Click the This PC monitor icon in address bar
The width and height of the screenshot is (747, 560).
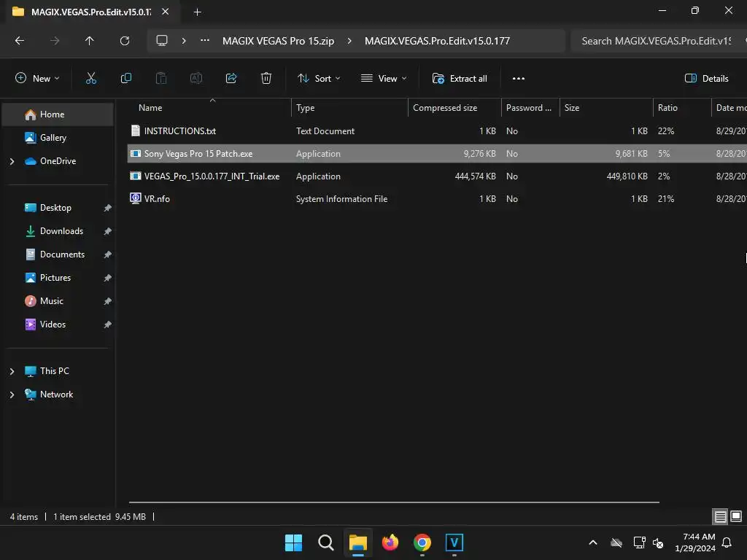click(x=162, y=41)
